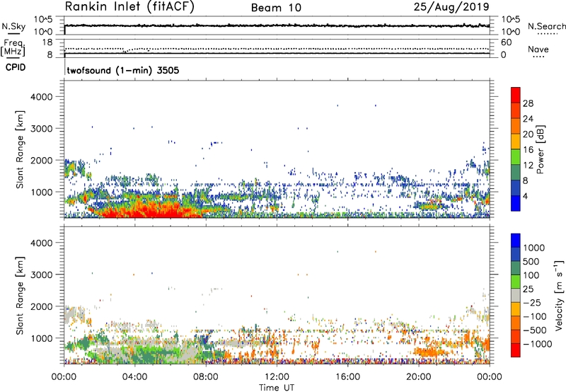Viewport: 566px width, 392px height.
Task: Click the '500' label on Velocity colorbar
Action: 531,261
